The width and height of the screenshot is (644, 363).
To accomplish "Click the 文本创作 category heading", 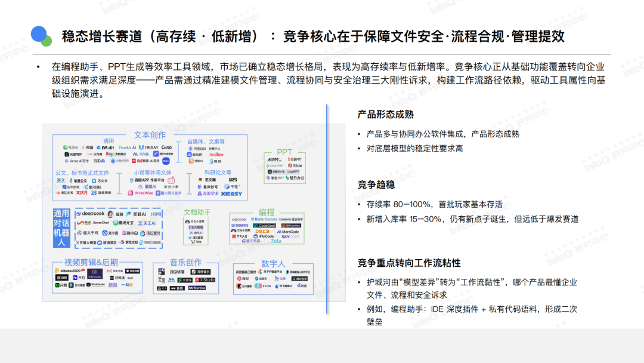I will point(150,135).
